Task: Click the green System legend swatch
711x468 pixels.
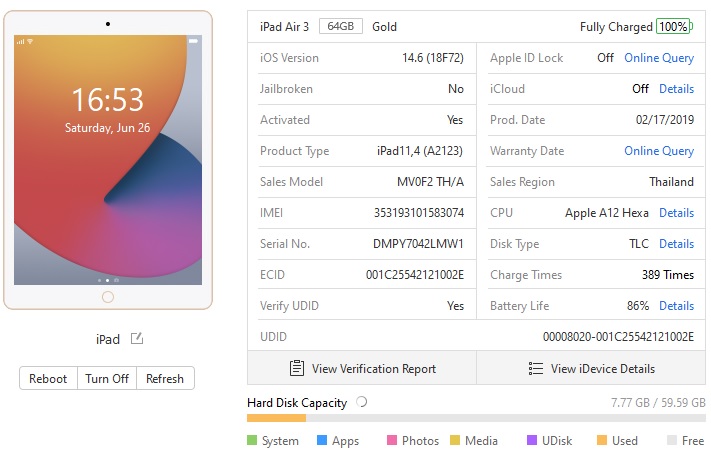Action: coord(252,440)
